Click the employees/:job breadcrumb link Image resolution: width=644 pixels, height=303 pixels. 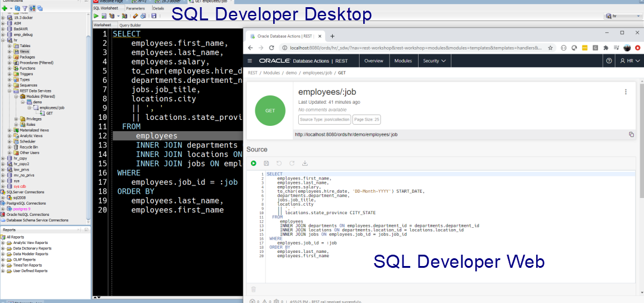(317, 73)
